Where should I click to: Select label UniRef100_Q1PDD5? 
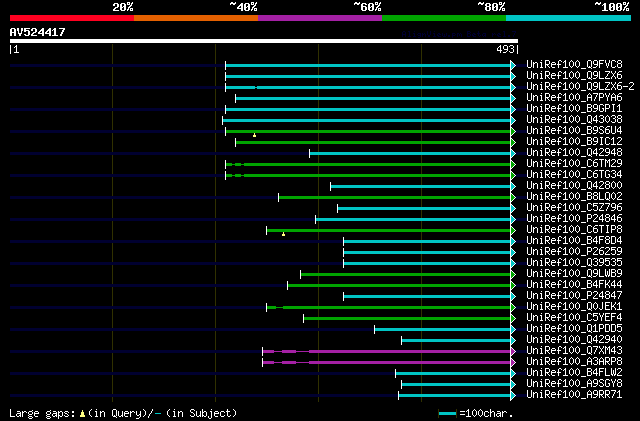[x=574, y=329]
